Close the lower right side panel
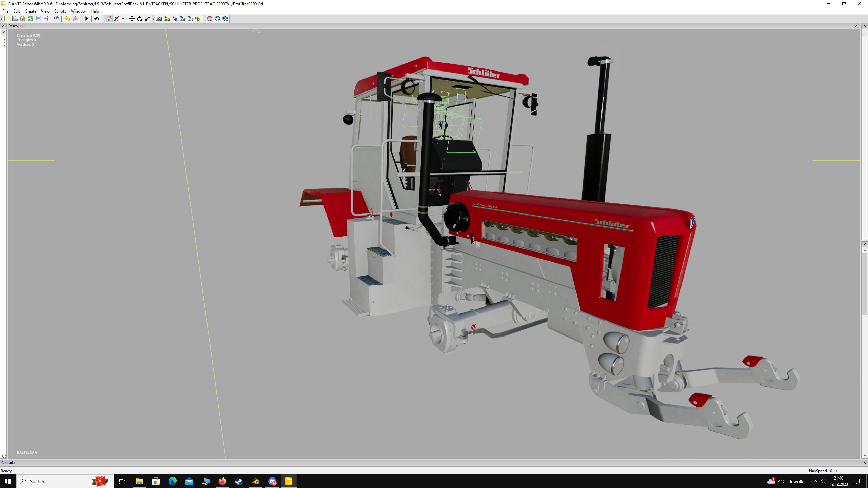 [864, 244]
